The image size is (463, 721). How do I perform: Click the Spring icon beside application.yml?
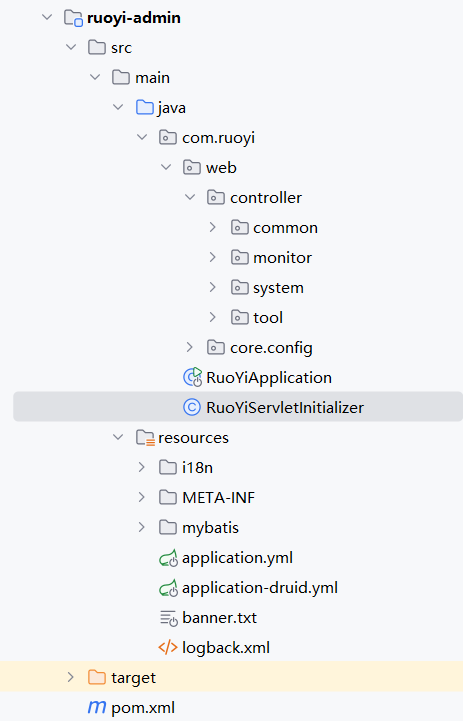168,558
